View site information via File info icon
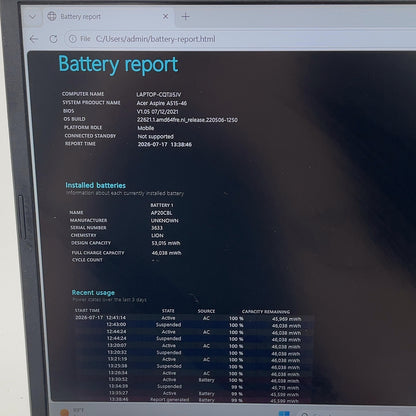 pos(73,39)
